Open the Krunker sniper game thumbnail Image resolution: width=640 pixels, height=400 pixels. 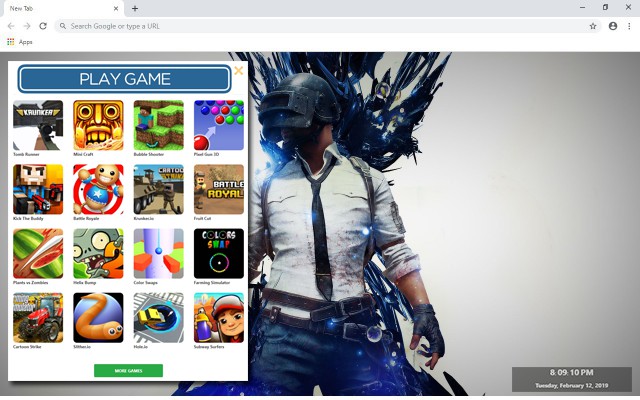[38, 125]
